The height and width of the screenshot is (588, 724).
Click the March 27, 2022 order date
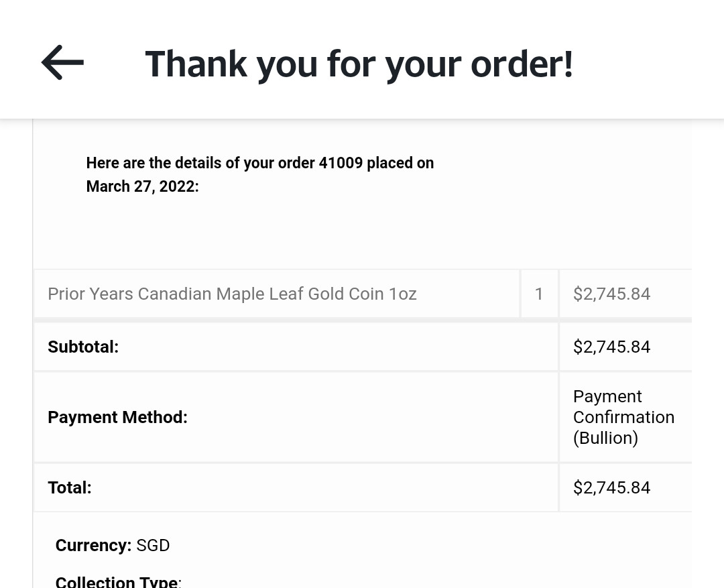(141, 186)
